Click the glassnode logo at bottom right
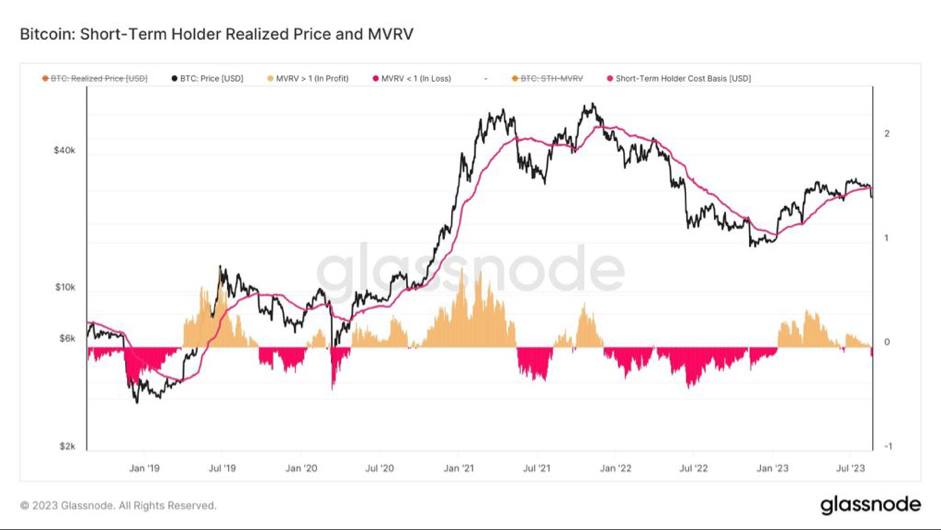The image size is (941, 530). [x=870, y=505]
